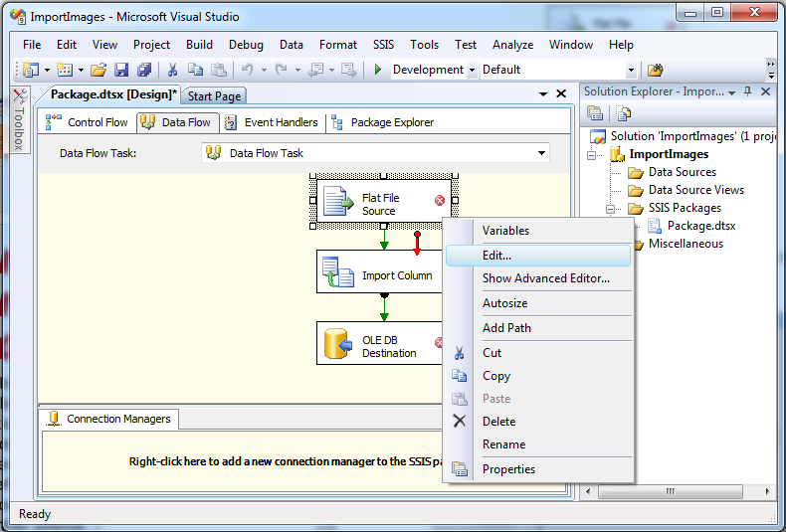The image size is (786, 532).
Task: Switch to the Control Flow tab
Action: point(87,122)
